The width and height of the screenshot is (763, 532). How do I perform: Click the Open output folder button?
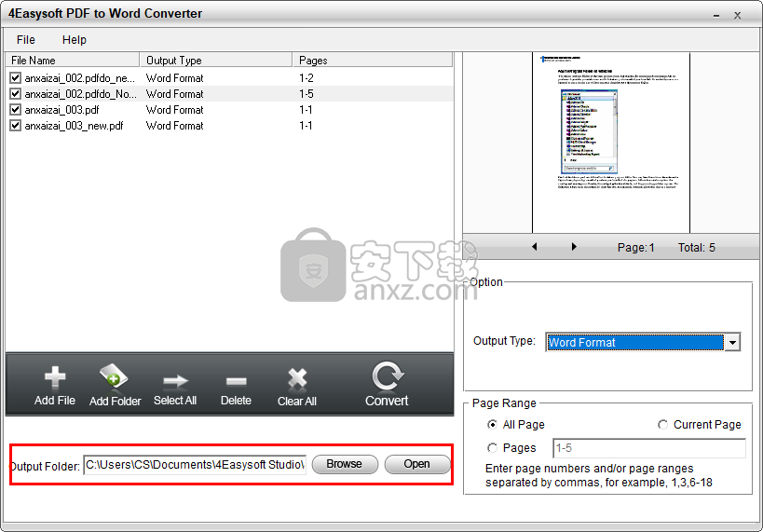click(x=417, y=464)
